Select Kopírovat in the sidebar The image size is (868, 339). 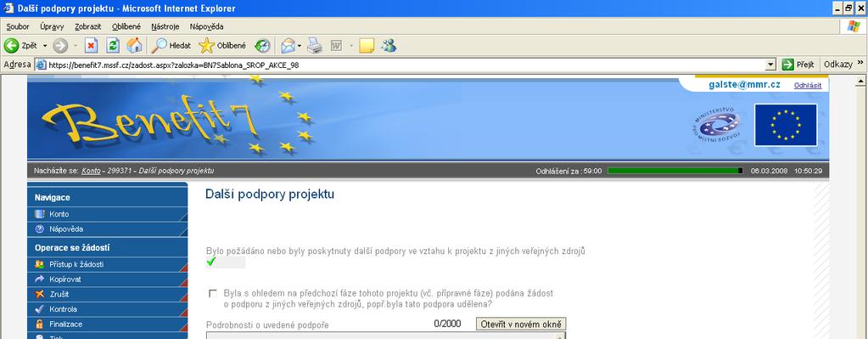(x=108, y=280)
